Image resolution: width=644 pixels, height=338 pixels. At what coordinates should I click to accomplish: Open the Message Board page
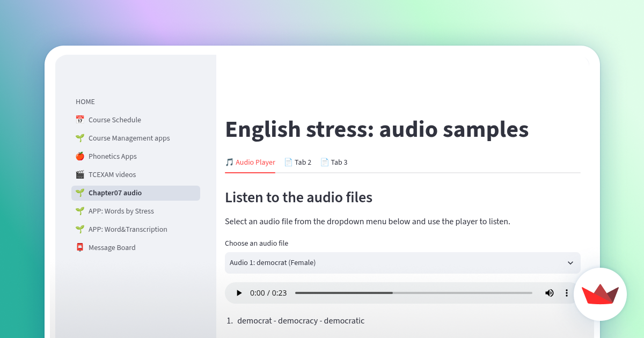tap(136, 247)
